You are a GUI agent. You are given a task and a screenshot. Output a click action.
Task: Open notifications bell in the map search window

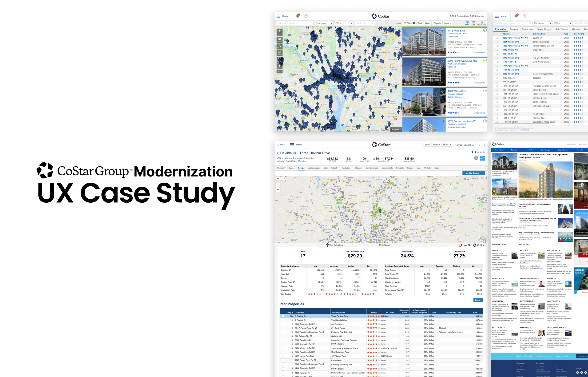point(298,16)
